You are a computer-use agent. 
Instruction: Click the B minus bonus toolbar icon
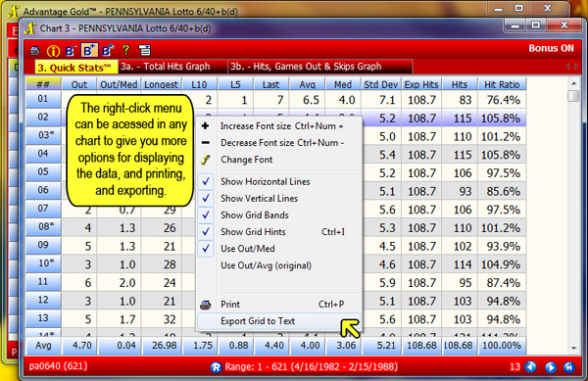pyautogui.click(x=71, y=51)
